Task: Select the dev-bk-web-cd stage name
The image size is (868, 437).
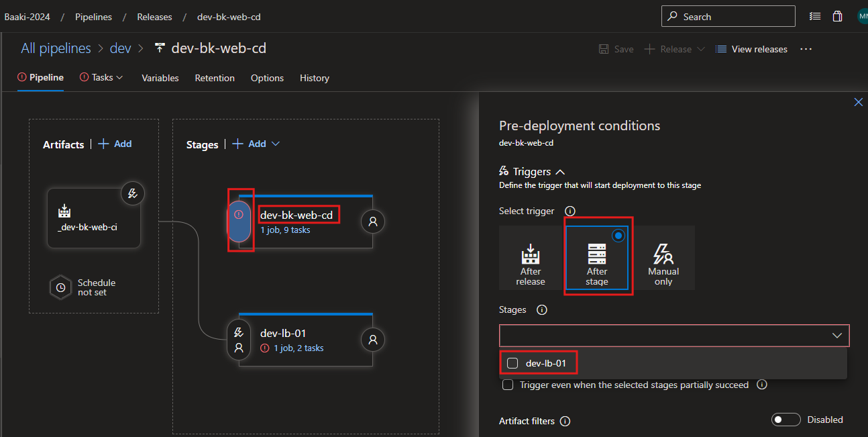Action: coord(296,215)
